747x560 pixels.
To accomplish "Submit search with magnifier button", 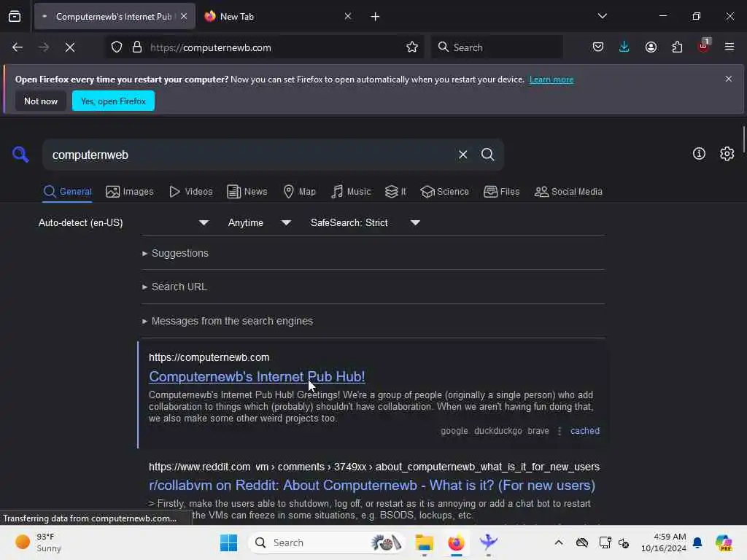I will [487, 155].
